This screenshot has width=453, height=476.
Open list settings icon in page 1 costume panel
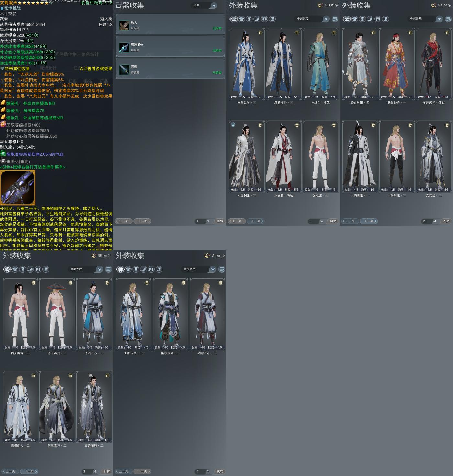(x=335, y=19)
